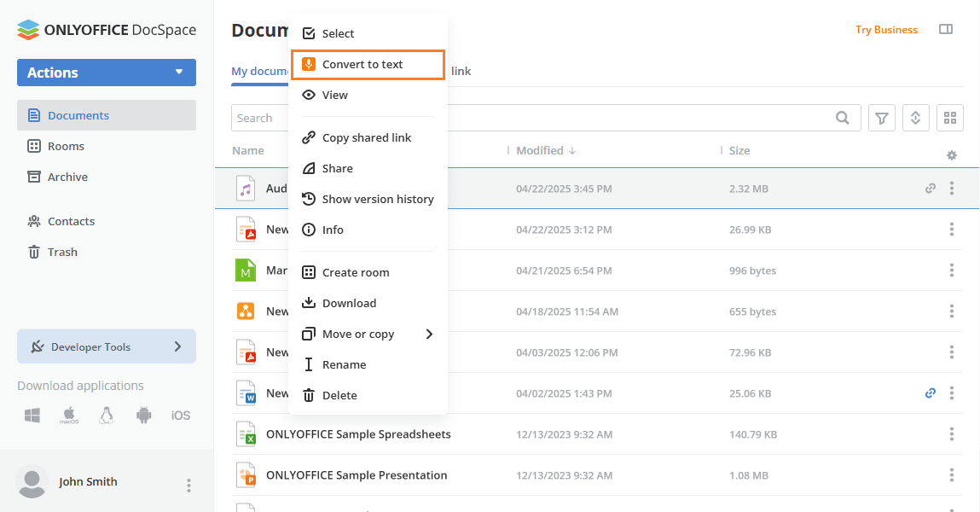Choose Delete in the context menu
The height and width of the screenshot is (512, 980).
pyautogui.click(x=368, y=395)
